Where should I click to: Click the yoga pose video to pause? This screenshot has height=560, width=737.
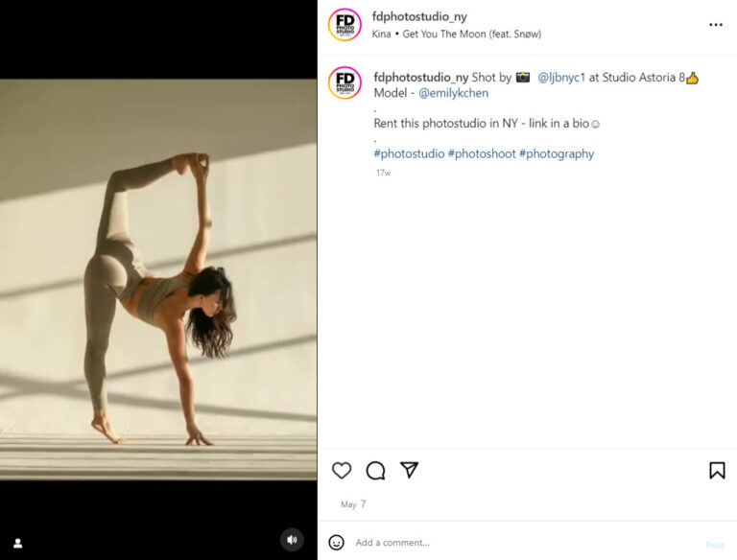point(158,280)
